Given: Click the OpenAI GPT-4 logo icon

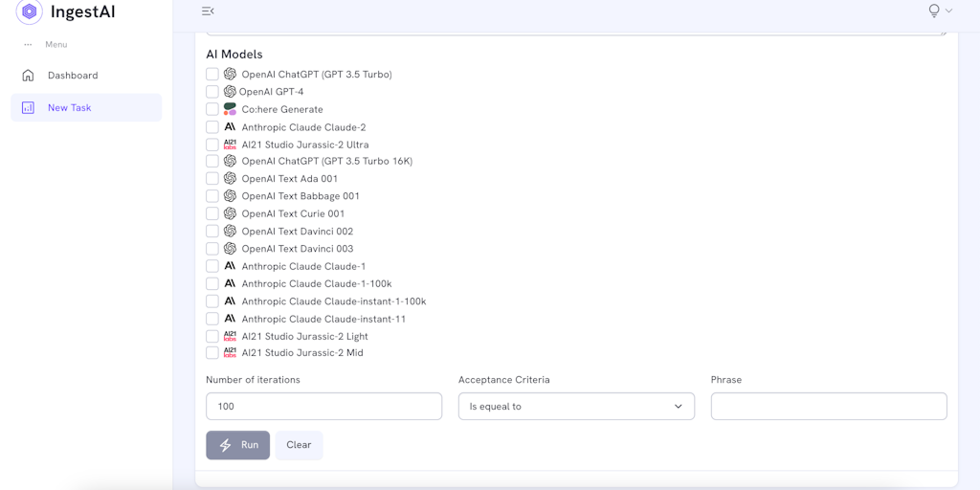Looking at the screenshot, I should (230, 92).
